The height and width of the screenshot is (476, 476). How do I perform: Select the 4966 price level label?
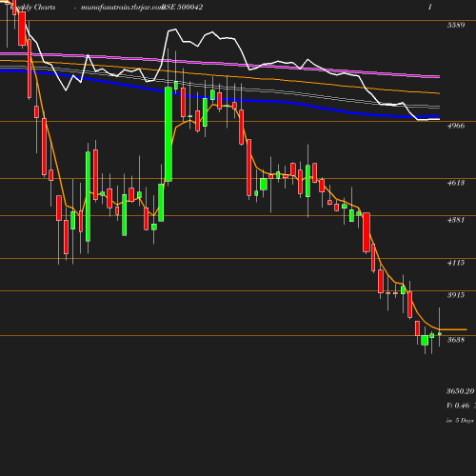click(x=456, y=126)
